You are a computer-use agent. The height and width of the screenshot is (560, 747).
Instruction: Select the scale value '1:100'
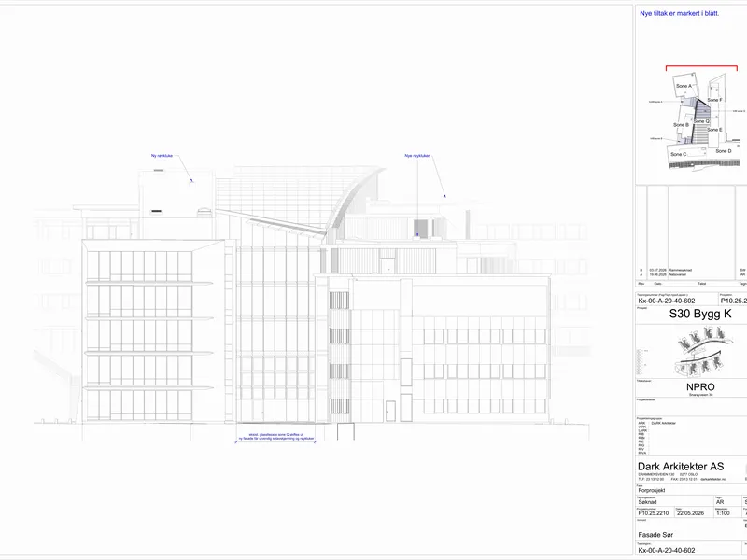click(x=723, y=513)
